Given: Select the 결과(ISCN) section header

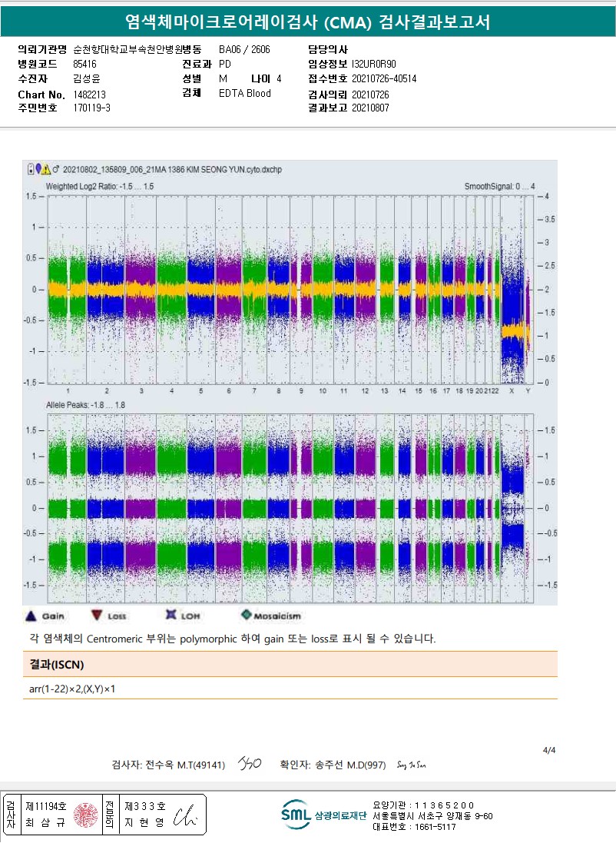Looking at the screenshot, I should (57, 664).
